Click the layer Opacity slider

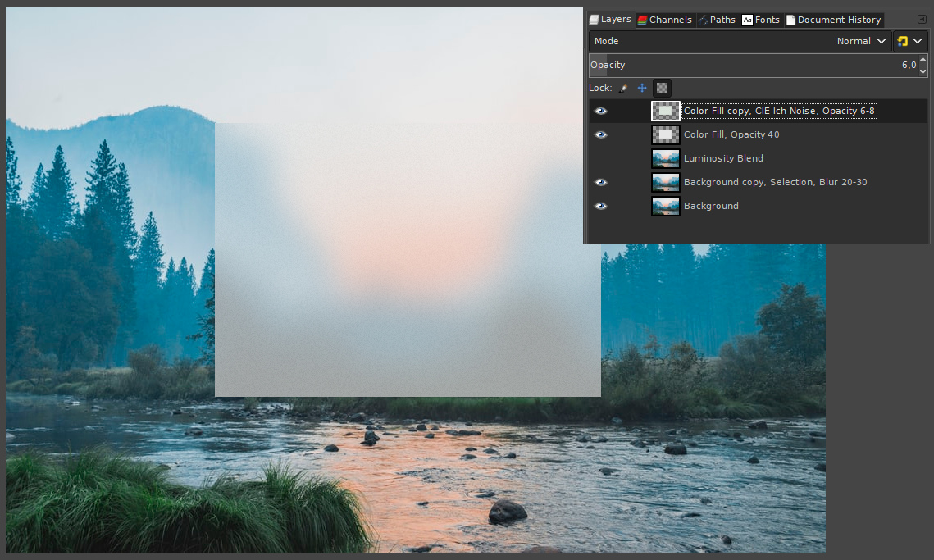click(753, 65)
